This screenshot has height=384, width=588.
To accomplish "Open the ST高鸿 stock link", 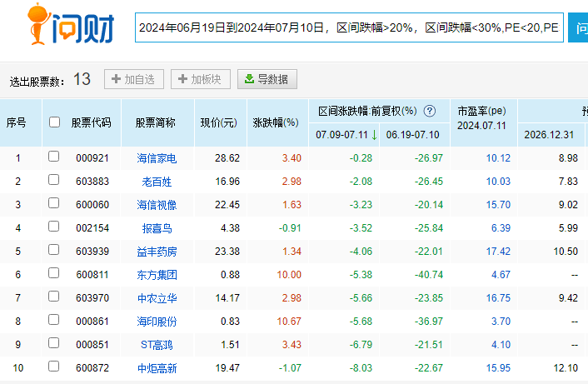I will [157, 345].
